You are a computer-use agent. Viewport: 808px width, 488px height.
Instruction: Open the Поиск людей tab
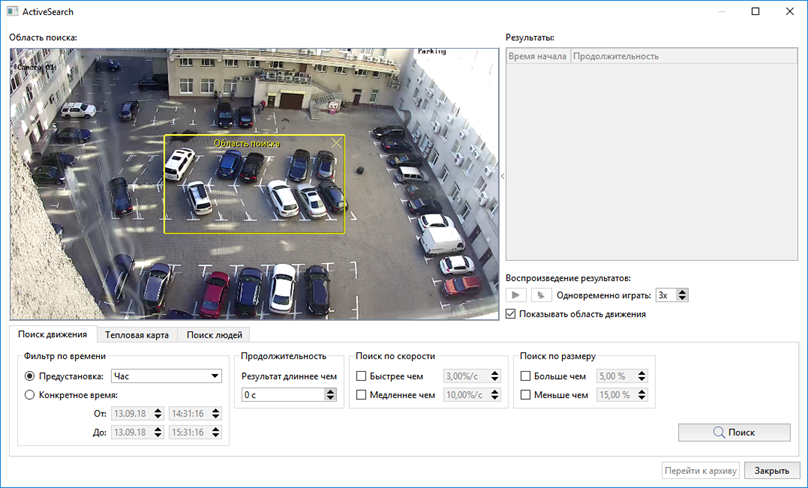tap(213, 335)
